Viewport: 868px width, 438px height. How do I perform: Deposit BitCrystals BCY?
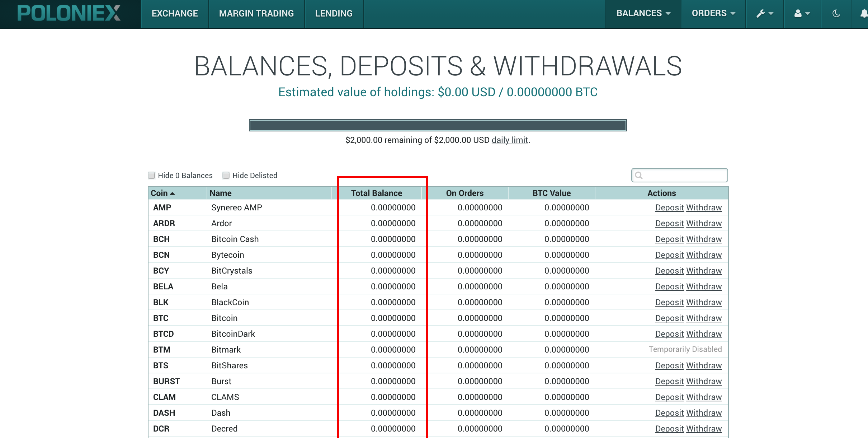point(670,271)
